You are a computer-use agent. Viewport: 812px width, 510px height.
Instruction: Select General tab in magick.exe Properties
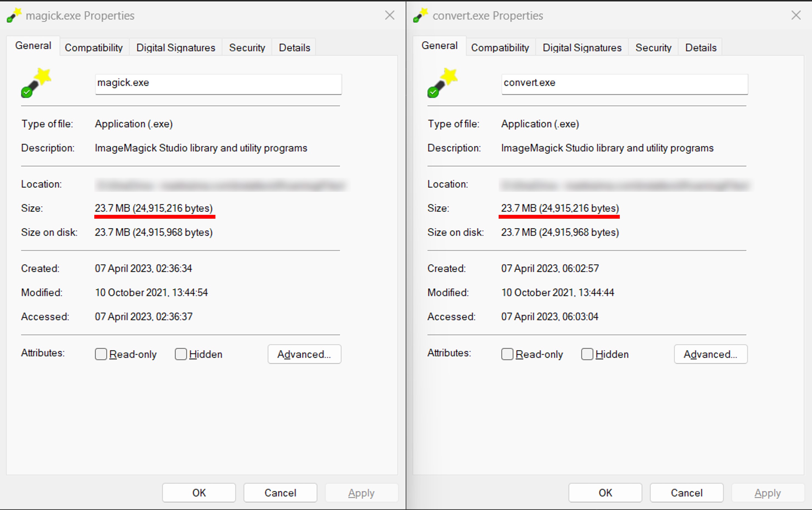click(x=33, y=46)
